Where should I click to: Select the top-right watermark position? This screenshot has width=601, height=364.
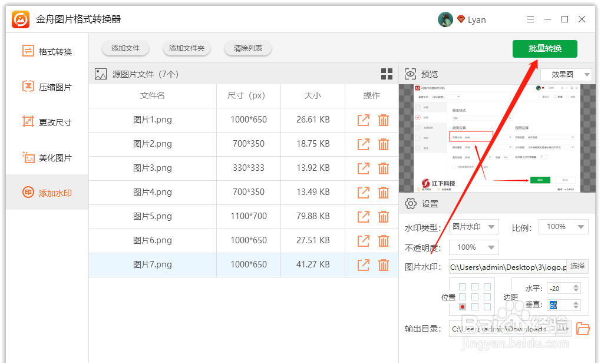click(487, 286)
